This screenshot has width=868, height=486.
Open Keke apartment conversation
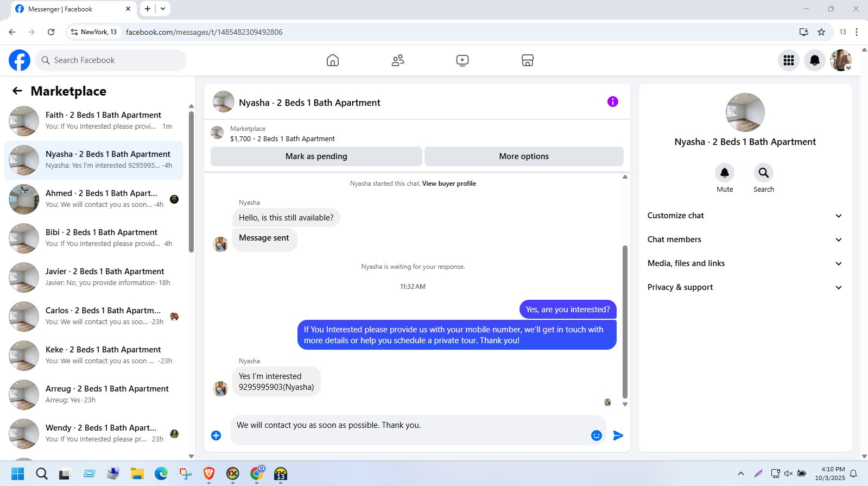tap(93, 356)
